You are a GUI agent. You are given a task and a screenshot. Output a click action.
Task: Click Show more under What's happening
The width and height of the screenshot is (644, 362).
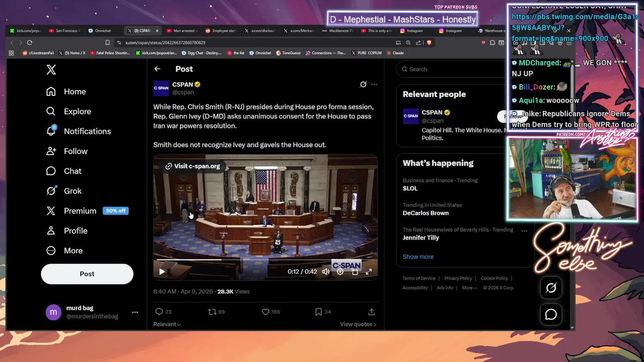coord(418,257)
